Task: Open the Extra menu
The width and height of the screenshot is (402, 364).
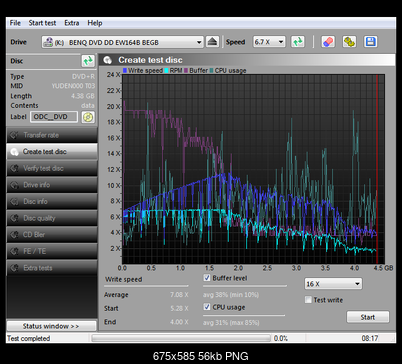Action: (72, 23)
